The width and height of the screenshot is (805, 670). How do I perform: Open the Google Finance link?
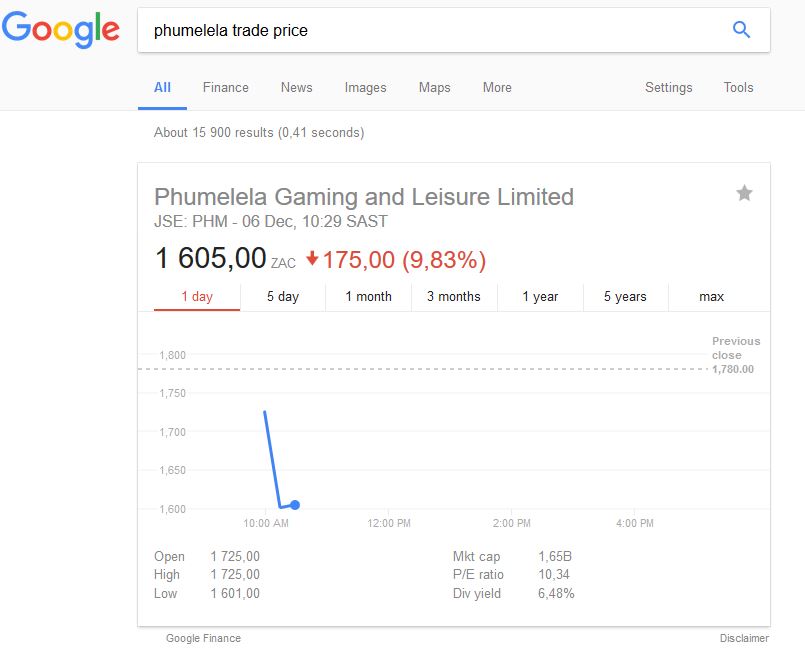pos(203,638)
